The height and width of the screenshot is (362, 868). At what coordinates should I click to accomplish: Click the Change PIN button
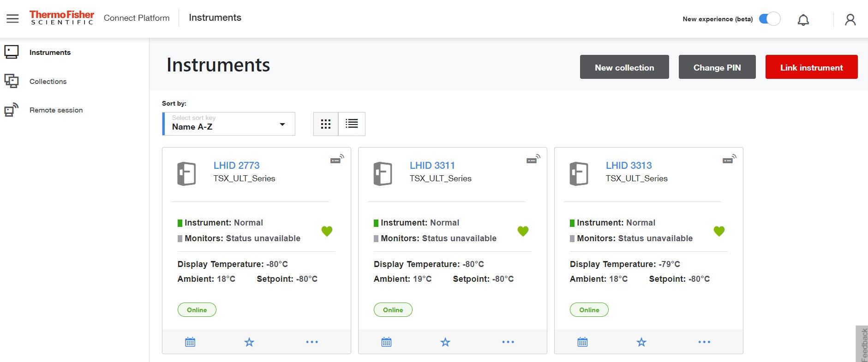point(717,67)
